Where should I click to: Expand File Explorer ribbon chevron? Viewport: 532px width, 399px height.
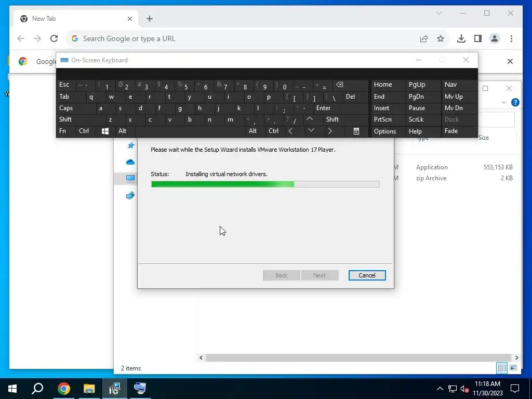pyautogui.click(x=504, y=102)
